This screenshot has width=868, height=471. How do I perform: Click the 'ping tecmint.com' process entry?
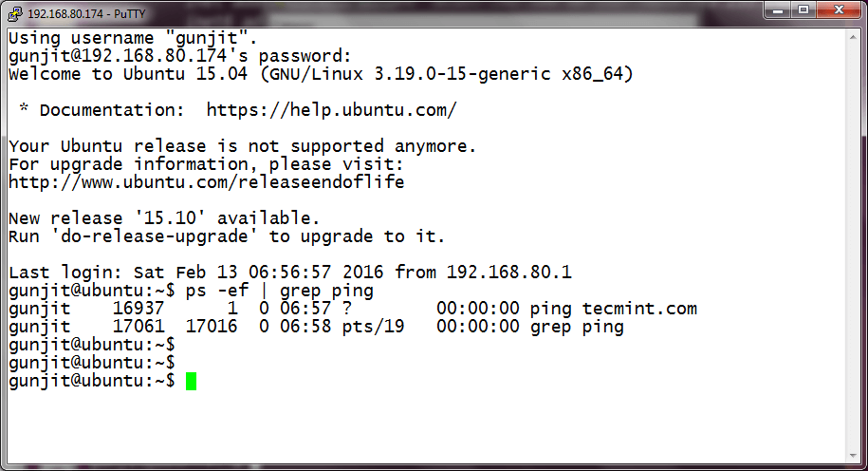pyautogui.click(x=613, y=309)
